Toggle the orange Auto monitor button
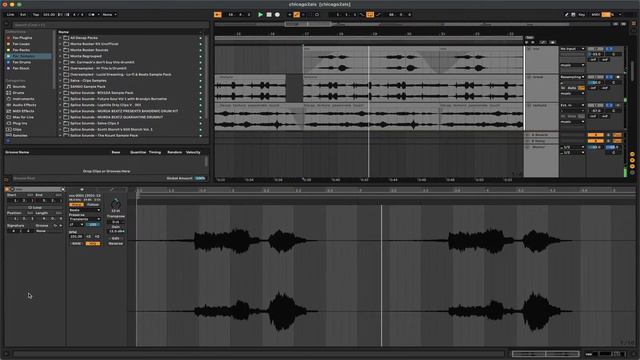The height and width of the screenshot is (360, 640). pos(581,88)
